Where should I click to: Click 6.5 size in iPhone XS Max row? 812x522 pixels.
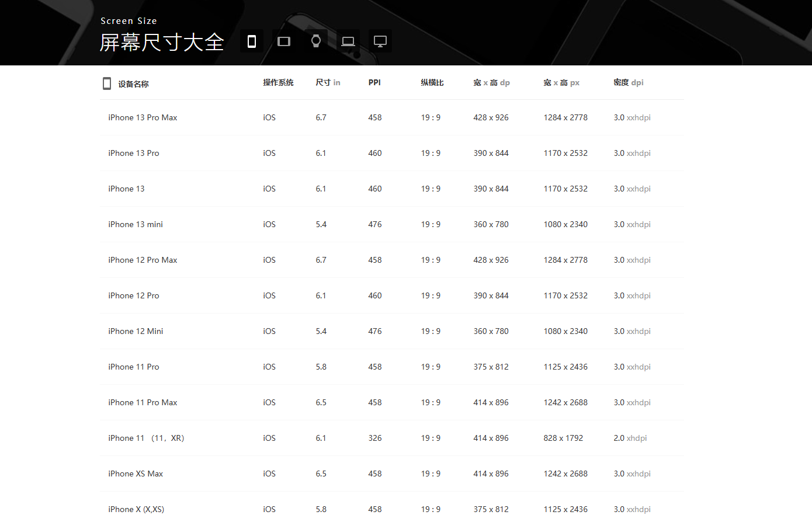coord(321,474)
